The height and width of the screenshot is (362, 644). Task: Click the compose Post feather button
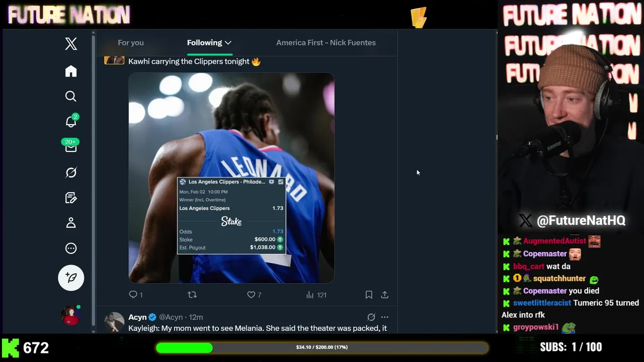[x=71, y=278]
